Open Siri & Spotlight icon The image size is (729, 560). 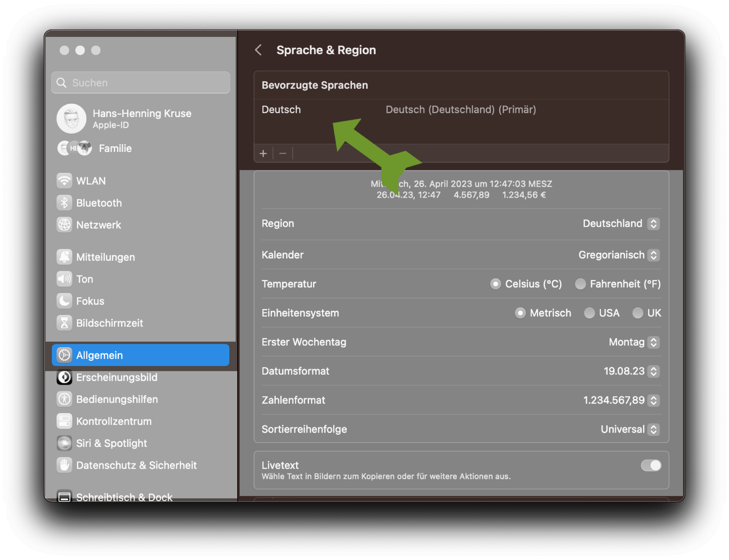tap(64, 443)
